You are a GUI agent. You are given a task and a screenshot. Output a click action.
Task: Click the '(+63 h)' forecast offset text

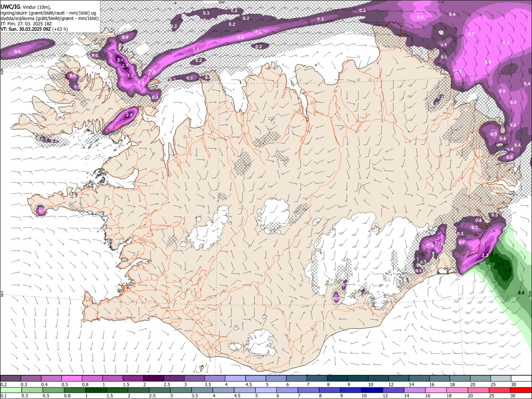[x=59, y=29]
